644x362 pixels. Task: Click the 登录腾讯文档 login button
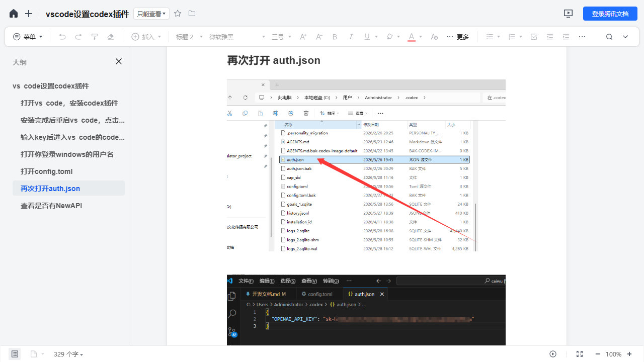point(610,14)
